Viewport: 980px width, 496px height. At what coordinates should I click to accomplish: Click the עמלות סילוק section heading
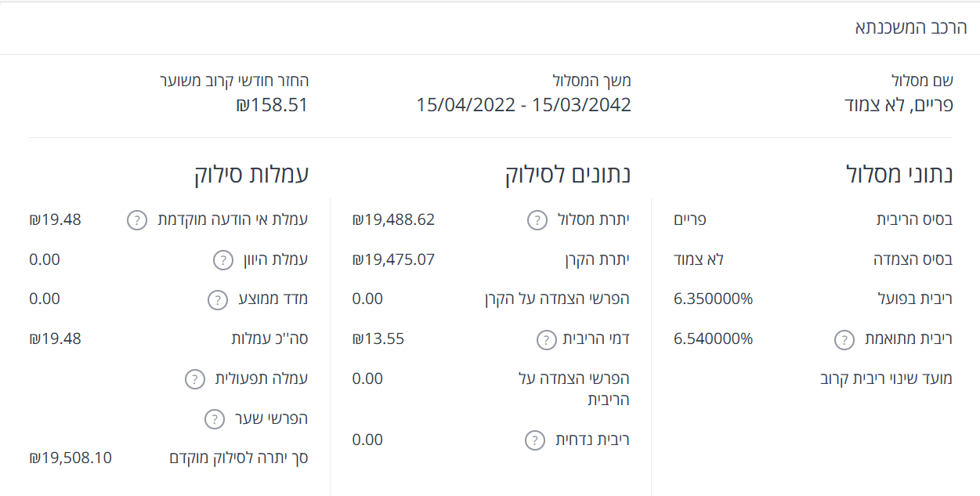tap(251, 175)
